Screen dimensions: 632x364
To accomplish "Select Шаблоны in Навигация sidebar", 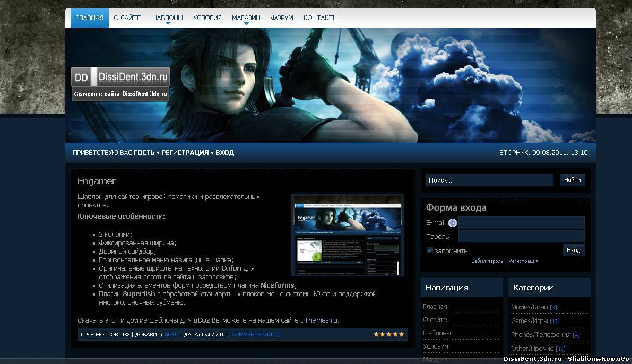I will (437, 333).
